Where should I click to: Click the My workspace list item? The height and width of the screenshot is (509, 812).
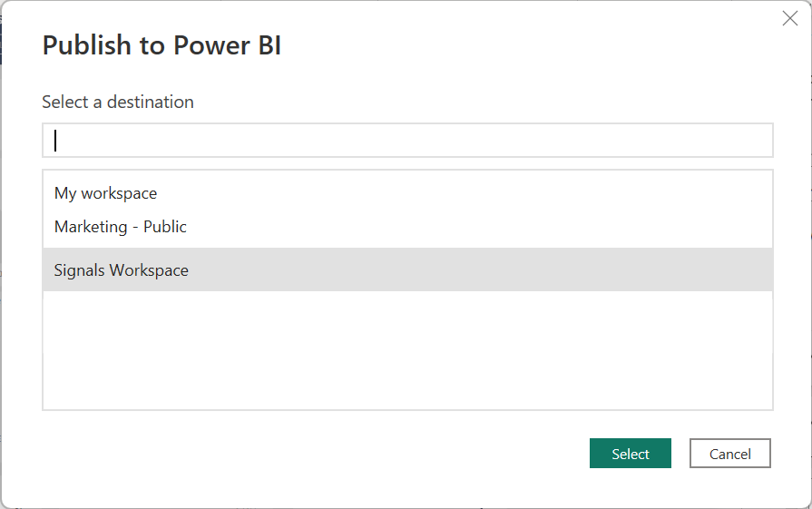coord(407,193)
